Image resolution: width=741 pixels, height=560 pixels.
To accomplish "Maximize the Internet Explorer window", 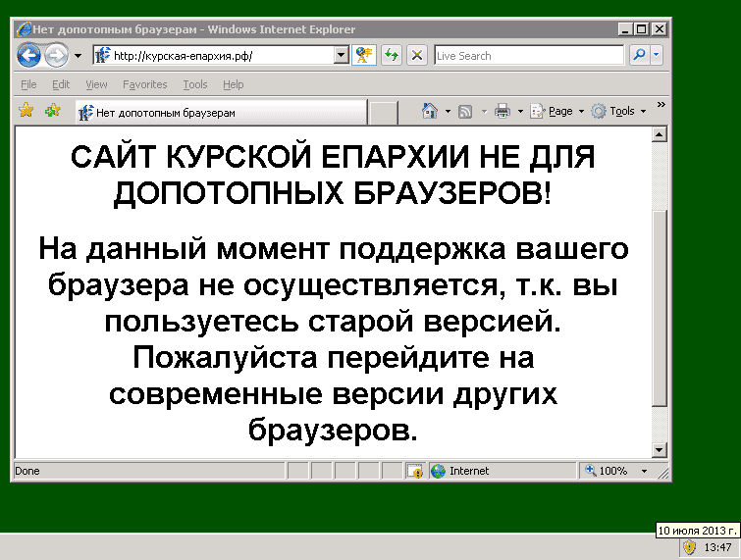I will 642,29.
